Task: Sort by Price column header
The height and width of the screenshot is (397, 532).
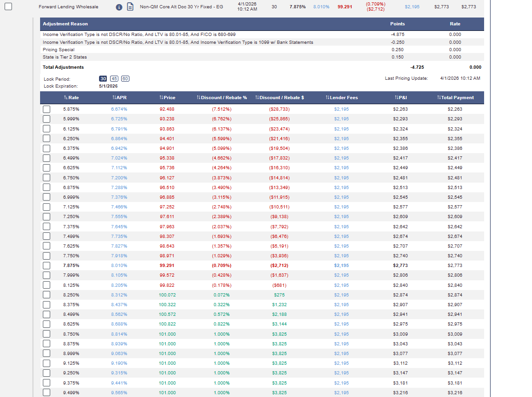Action: tap(167, 97)
